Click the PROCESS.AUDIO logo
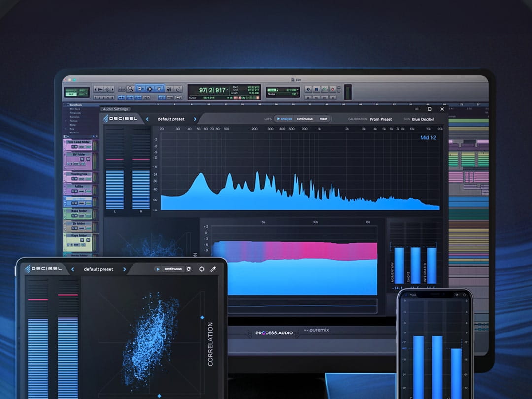532x399 pixels. [x=274, y=333]
